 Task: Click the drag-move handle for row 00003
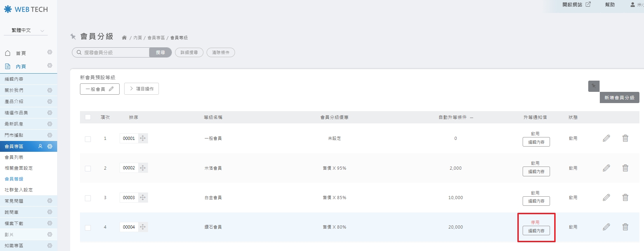pyautogui.click(x=143, y=198)
